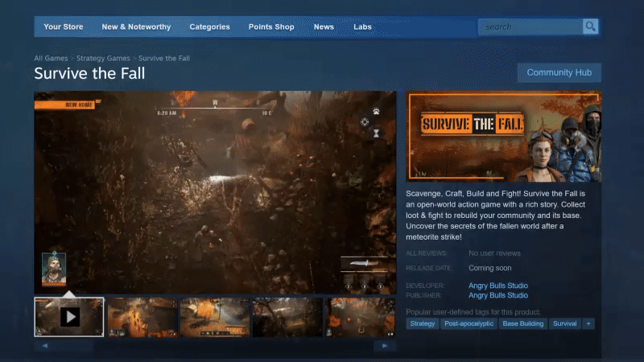Expand the New & Noteworthy menu

[x=136, y=27]
